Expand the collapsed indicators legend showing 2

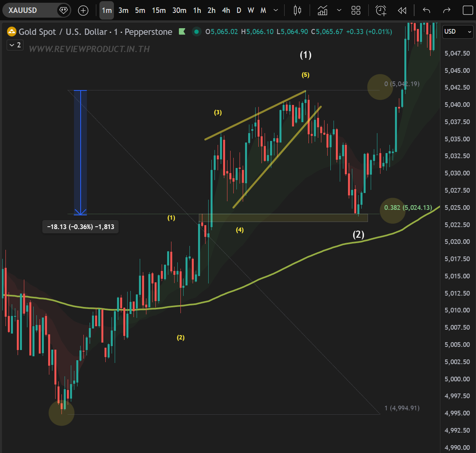tap(15, 45)
